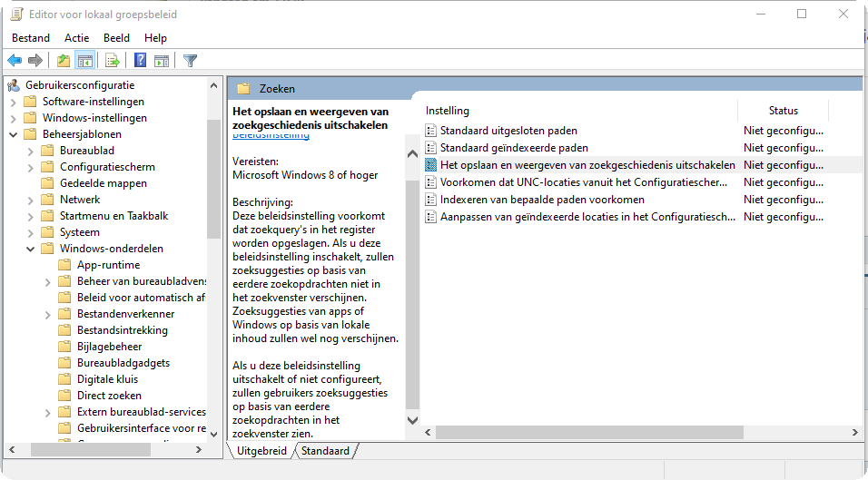The image size is (868, 480).
Task: Toggle the console tree pane icon
Action: 84,61
